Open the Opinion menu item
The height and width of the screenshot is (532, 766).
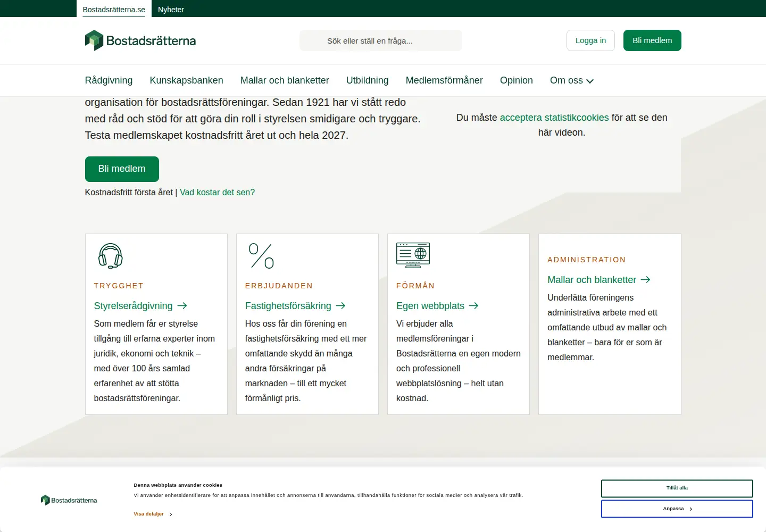click(517, 80)
